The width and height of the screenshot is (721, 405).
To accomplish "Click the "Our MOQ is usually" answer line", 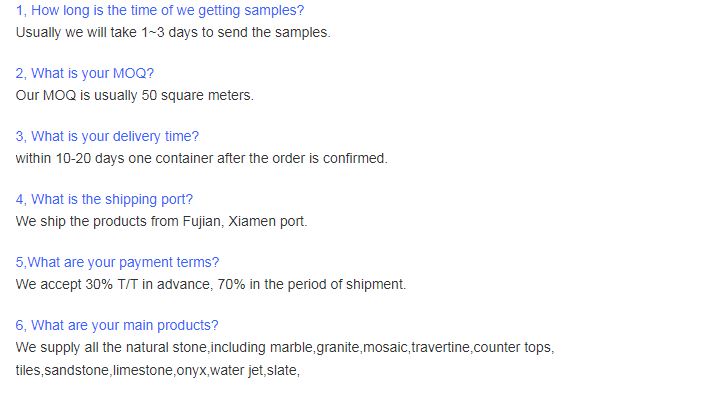I will (135, 96).
